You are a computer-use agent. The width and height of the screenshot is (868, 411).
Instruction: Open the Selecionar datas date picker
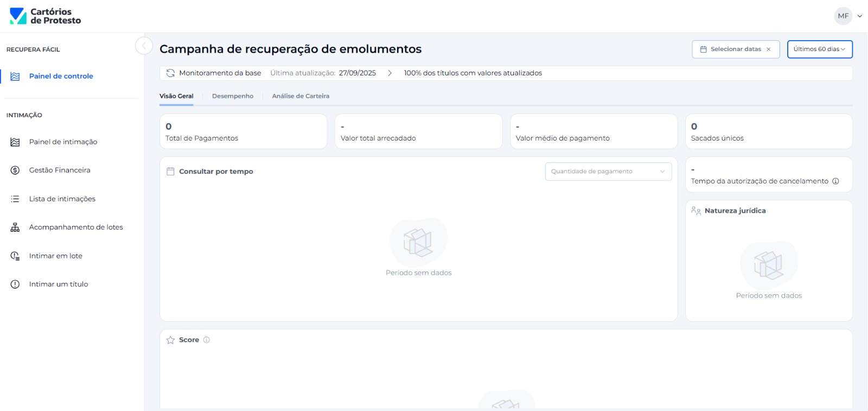[736, 49]
